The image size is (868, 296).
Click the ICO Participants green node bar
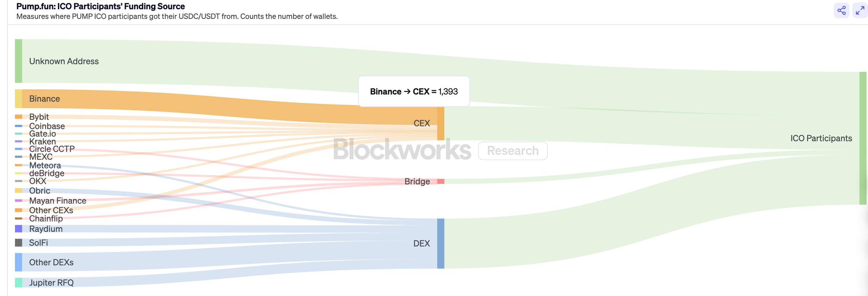pos(863,138)
